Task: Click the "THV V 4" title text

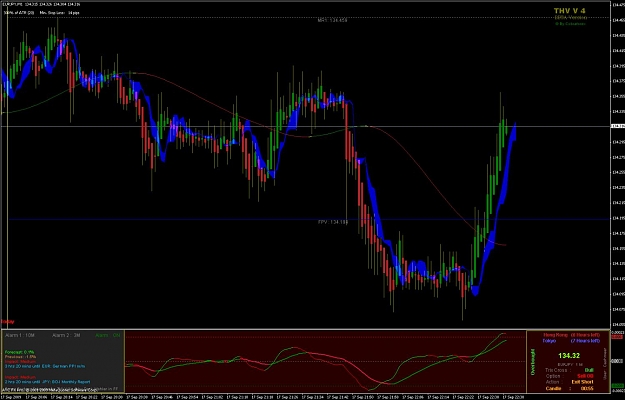Action: 569,11
